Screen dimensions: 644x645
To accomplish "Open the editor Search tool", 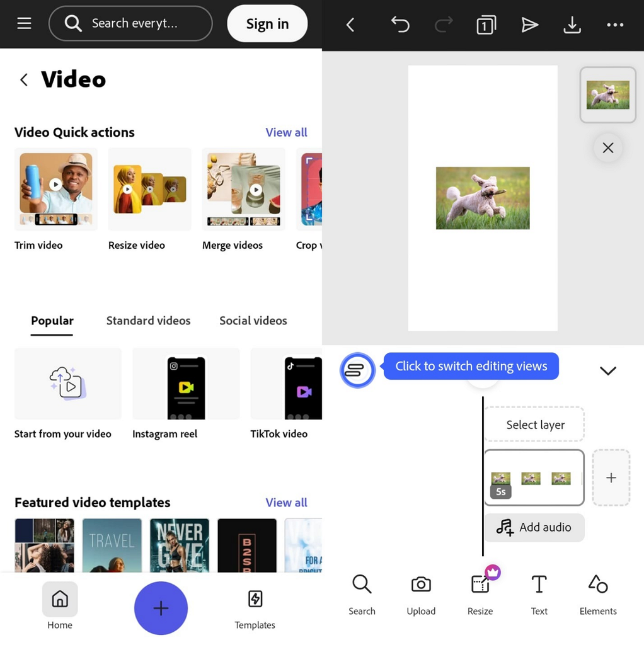I will pos(362,595).
